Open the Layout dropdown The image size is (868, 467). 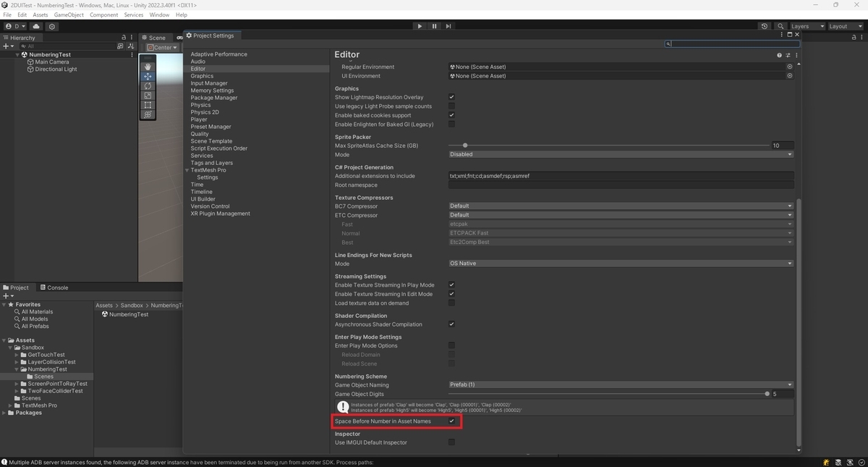(x=845, y=26)
